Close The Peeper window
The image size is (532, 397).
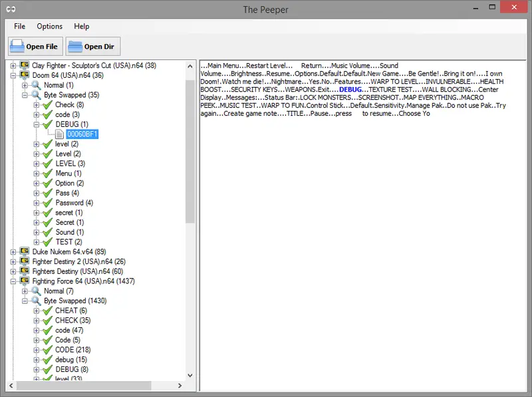(514, 7)
